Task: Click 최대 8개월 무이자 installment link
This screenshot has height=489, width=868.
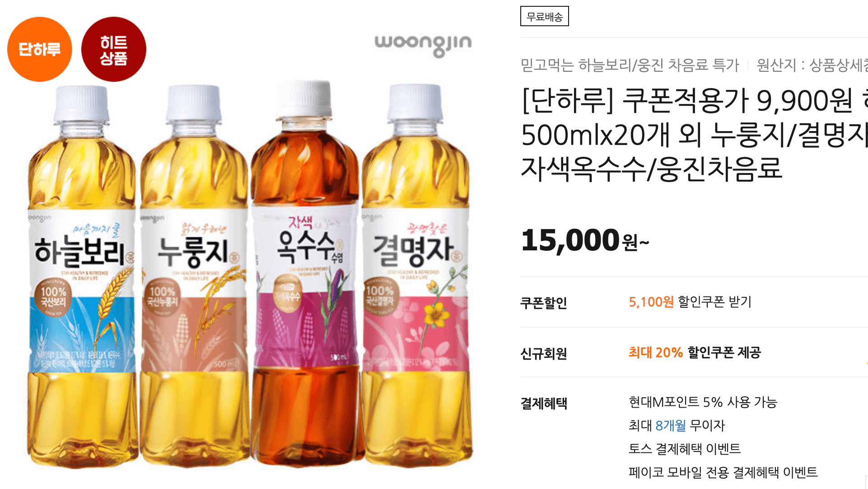Action: pos(677,425)
